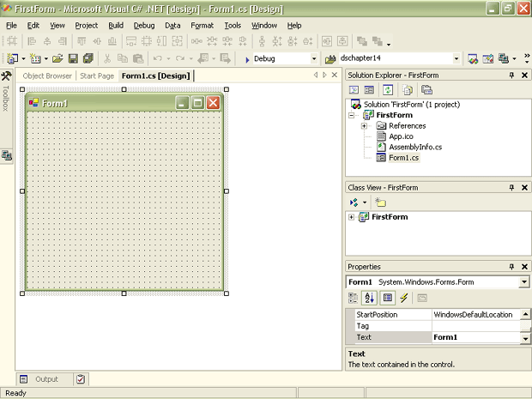Viewport: 532px width, 399px height.
Task: Click scroll up arrow in Properties grid
Action: (525, 314)
